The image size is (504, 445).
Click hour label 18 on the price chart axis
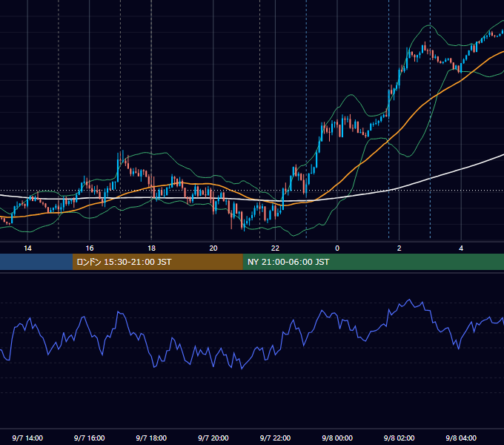[151, 248]
